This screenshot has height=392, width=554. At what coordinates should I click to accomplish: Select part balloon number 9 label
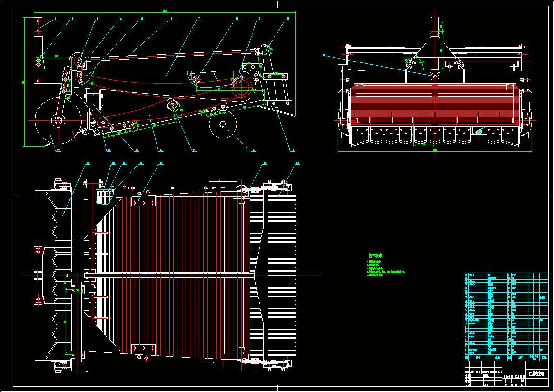pos(260,19)
